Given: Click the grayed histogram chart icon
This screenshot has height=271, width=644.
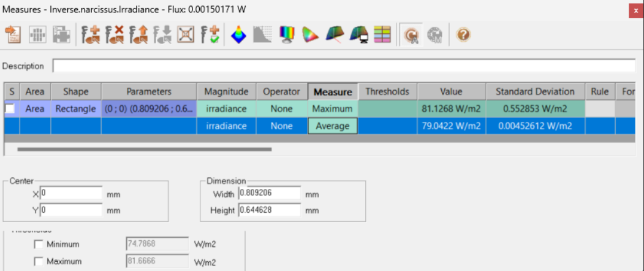Looking at the screenshot, I should 262,34.
